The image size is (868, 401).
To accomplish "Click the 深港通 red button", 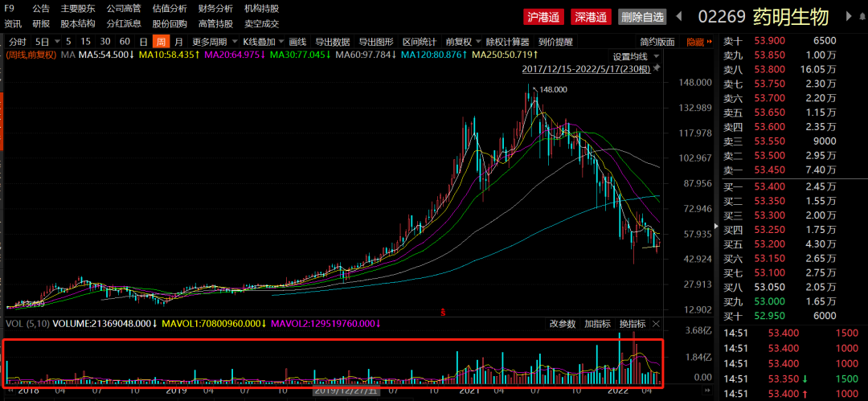I will 592,17.
